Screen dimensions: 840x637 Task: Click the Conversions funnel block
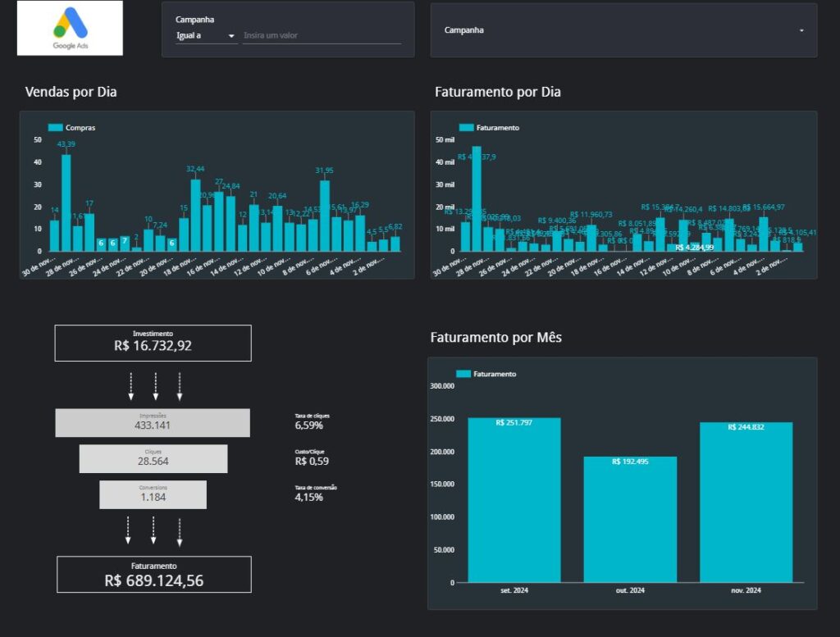[153, 494]
